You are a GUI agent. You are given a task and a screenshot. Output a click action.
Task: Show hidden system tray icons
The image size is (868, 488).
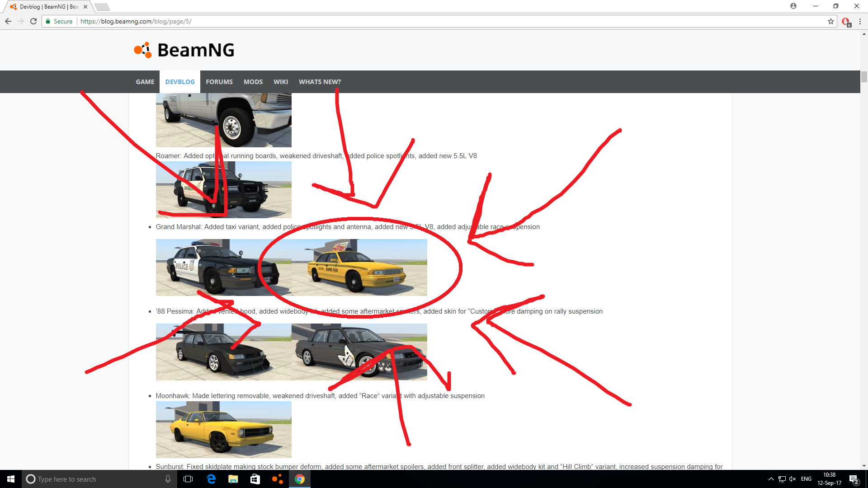[771, 479]
